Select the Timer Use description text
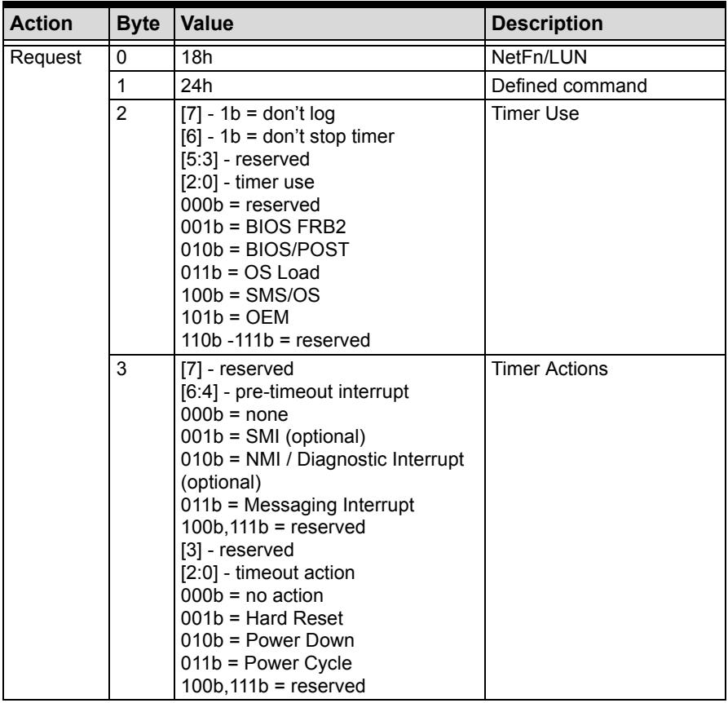728x703 pixels. point(536,113)
